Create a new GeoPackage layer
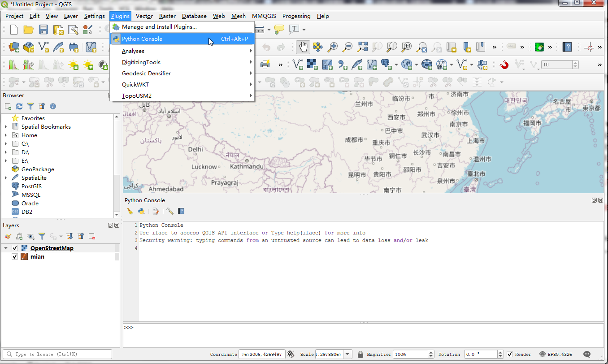 click(x=29, y=47)
